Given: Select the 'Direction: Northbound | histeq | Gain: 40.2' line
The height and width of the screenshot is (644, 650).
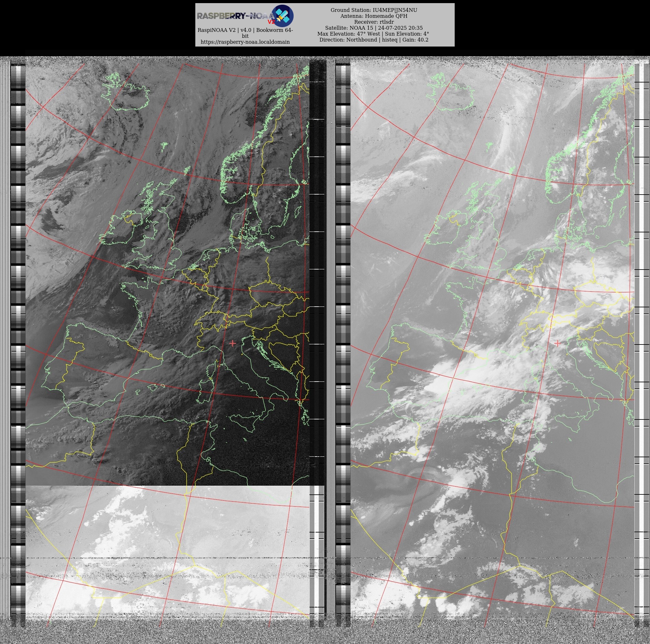Looking at the screenshot, I should [374, 40].
